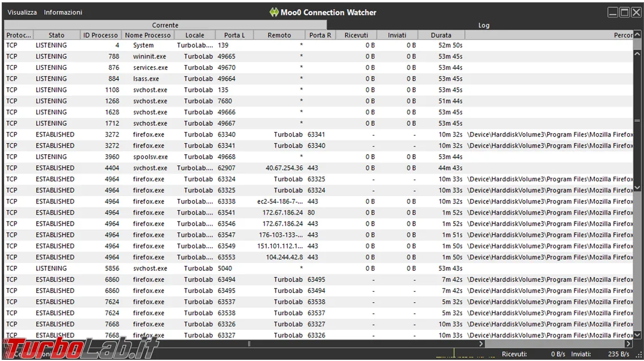Image resolution: width=644 pixels, height=361 pixels.
Task: Select the spoolsv.exe connection row
Action: pos(319,156)
